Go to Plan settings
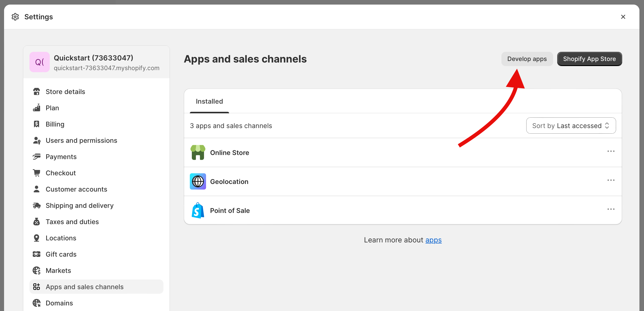This screenshot has height=311, width=644. tap(96, 108)
